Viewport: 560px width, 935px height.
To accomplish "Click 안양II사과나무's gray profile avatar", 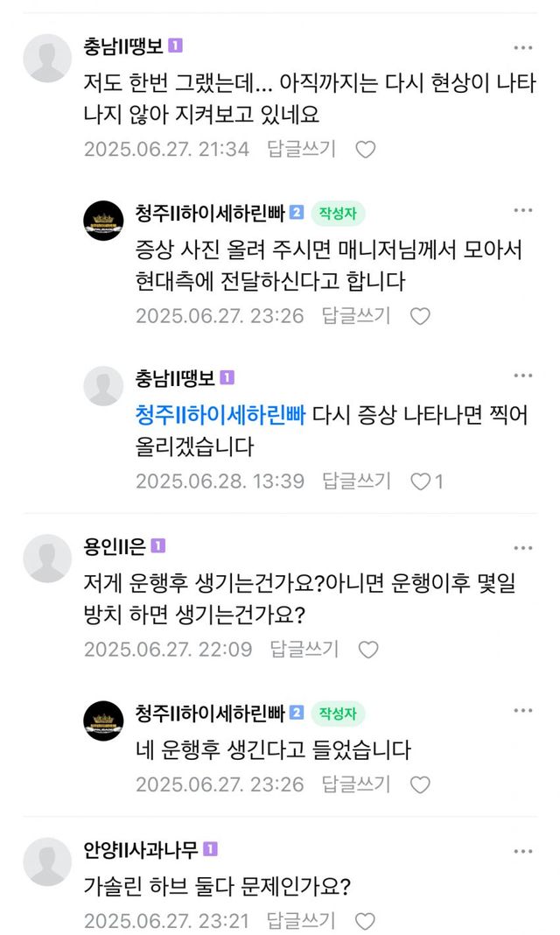I will coord(47,861).
